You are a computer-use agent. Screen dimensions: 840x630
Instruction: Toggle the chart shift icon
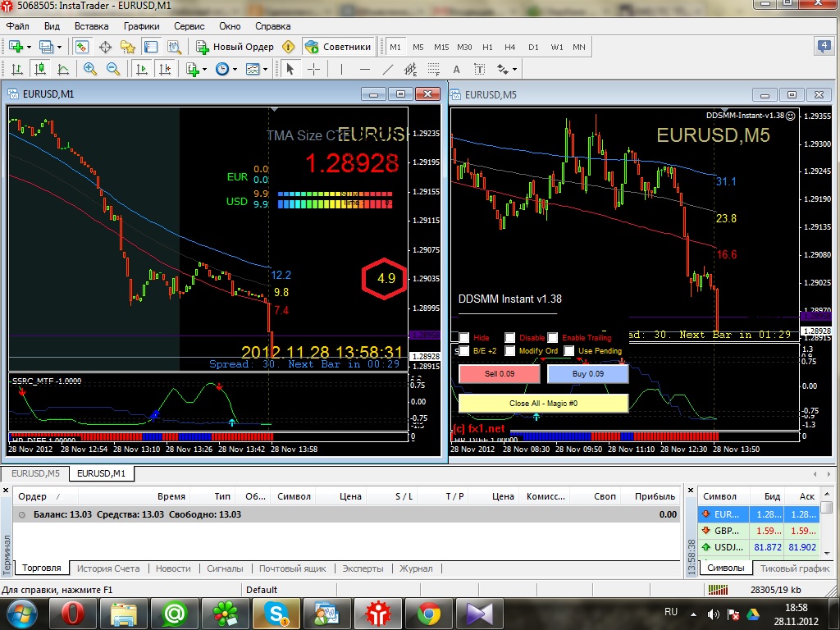click(165, 69)
